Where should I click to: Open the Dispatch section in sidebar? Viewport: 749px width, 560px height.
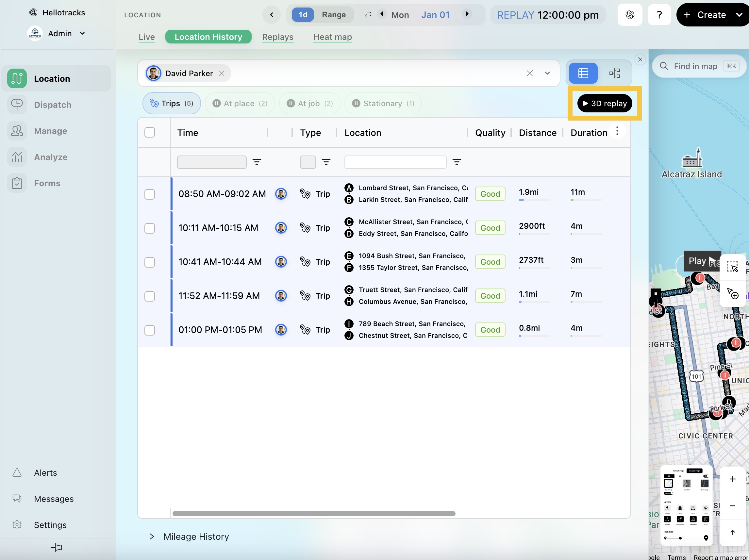coord(56,105)
